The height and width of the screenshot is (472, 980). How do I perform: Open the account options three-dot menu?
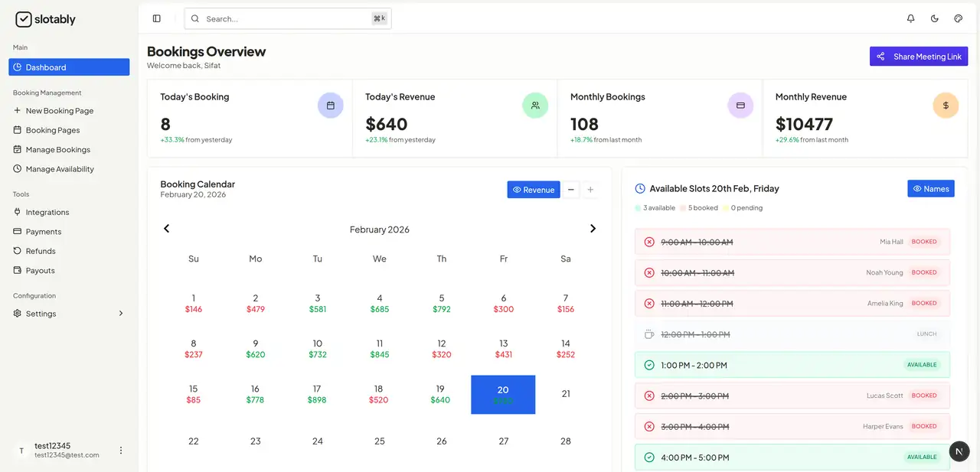120,450
